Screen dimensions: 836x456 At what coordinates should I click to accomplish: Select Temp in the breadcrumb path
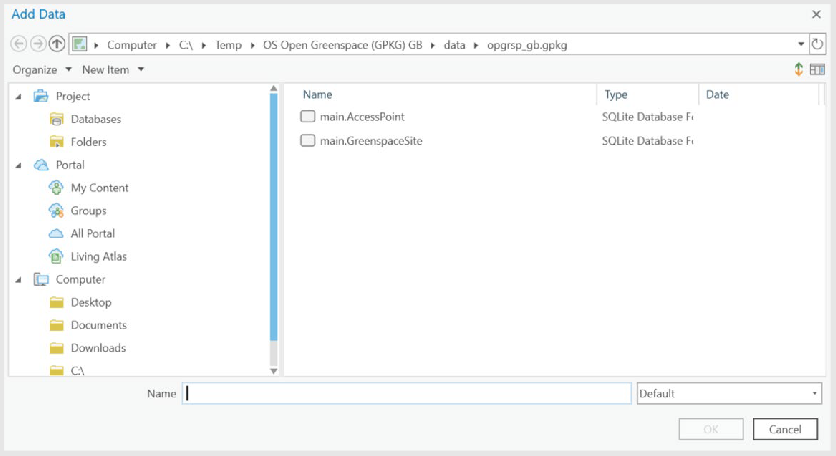click(228, 45)
